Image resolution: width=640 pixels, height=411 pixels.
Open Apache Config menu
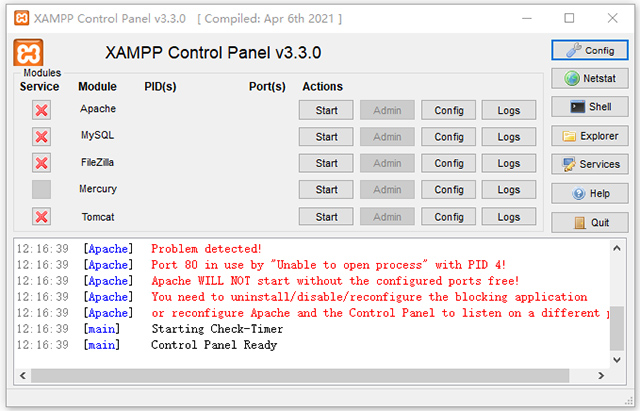click(x=448, y=110)
